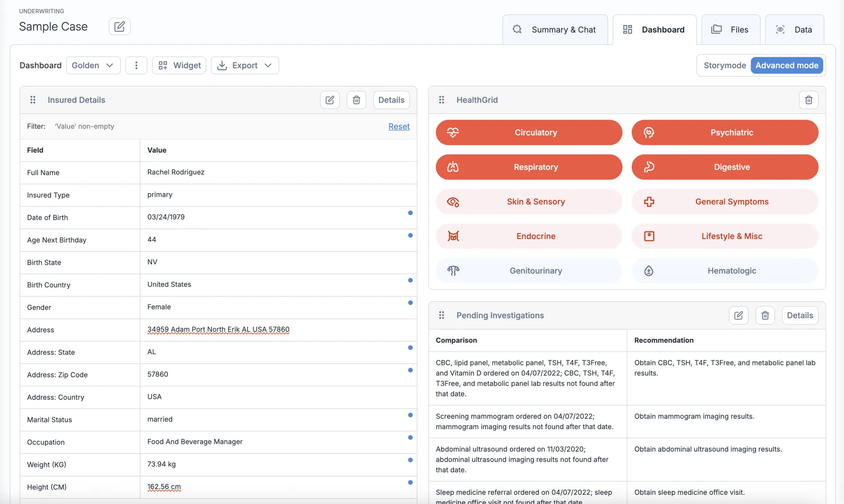Open the Data tab
This screenshot has width=844, height=504.
click(795, 29)
